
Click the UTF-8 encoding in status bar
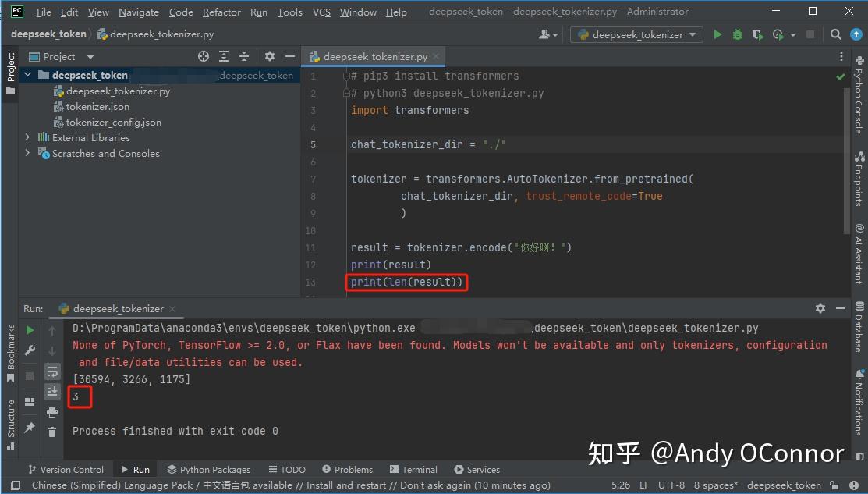coord(671,485)
